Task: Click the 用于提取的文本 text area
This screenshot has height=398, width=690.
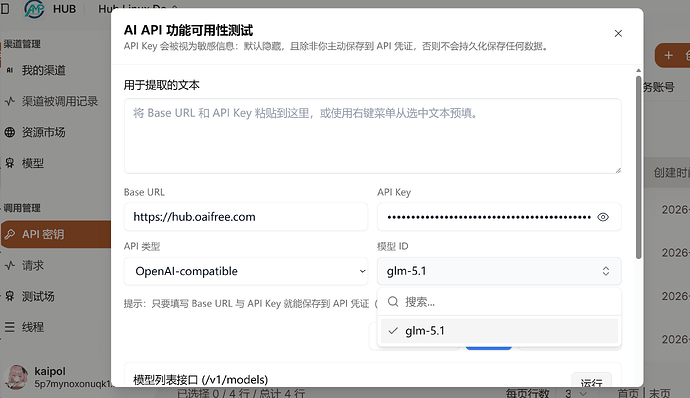Action: pyautogui.click(x=372, y=136)
